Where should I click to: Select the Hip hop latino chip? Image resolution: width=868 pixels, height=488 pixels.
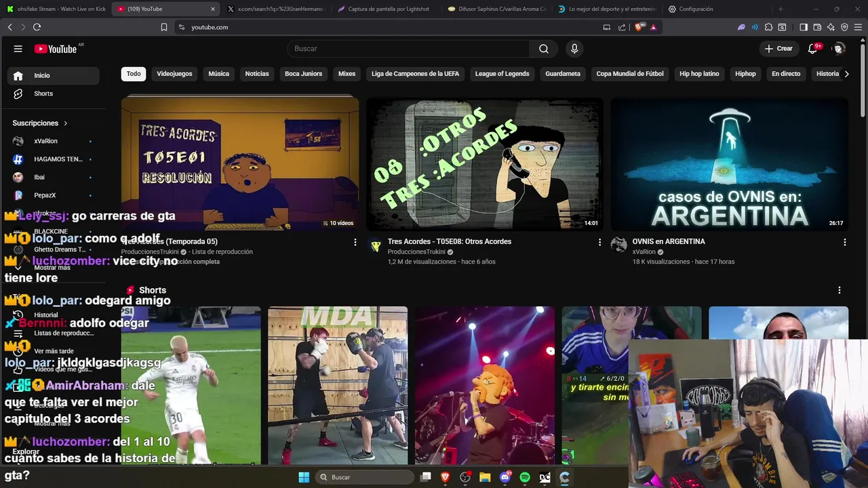[x=699, y=74]
